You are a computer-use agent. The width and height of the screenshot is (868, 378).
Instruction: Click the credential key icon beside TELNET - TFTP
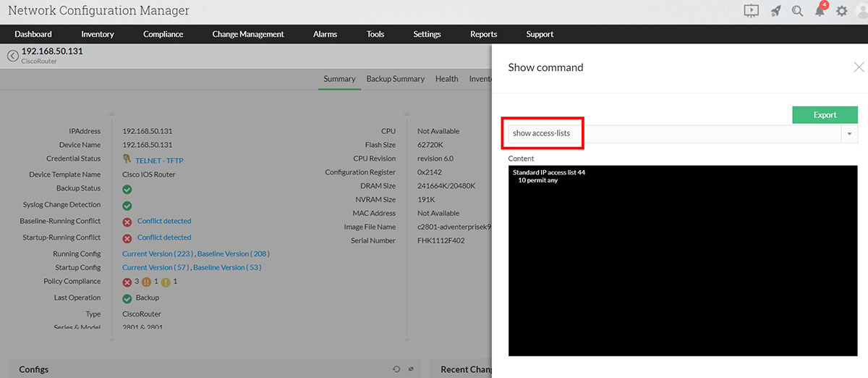coord(127,159)
